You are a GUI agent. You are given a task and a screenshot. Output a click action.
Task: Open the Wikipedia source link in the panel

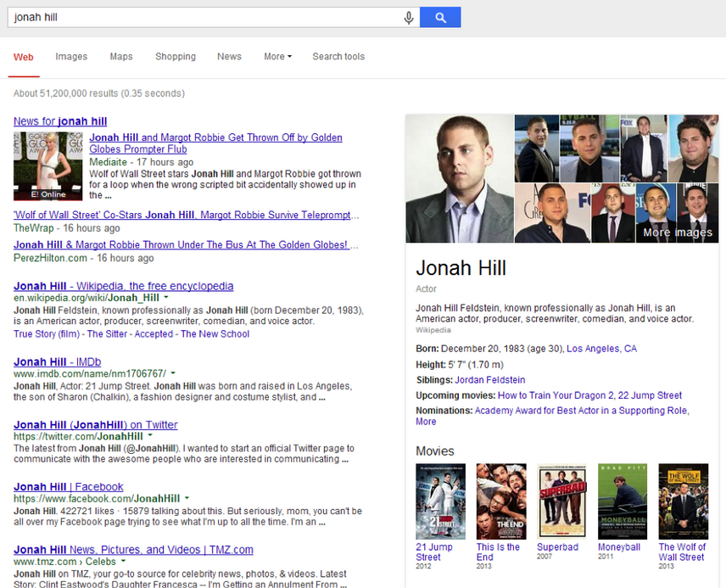click(x=433, y=330)
